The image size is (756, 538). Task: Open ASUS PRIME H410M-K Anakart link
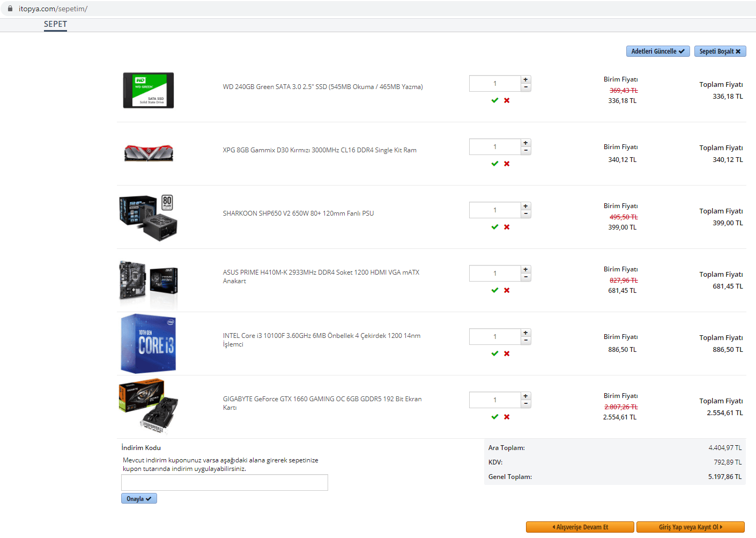pos(321,277)
